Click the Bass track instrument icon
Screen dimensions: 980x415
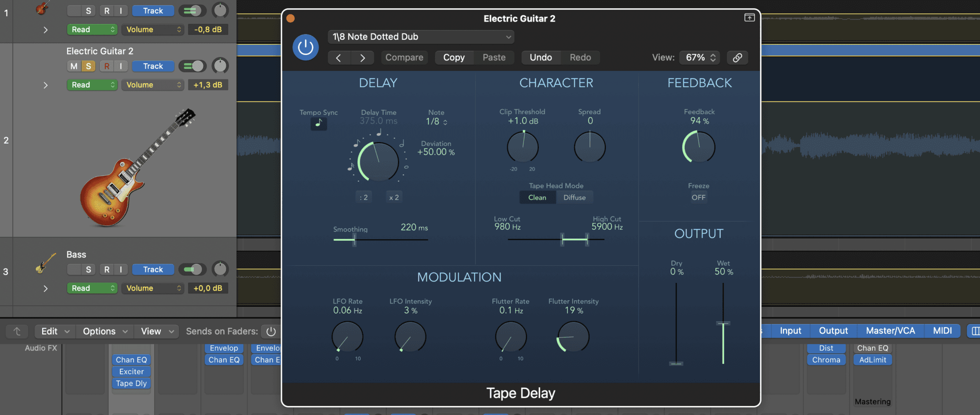(x=45, y=263)
